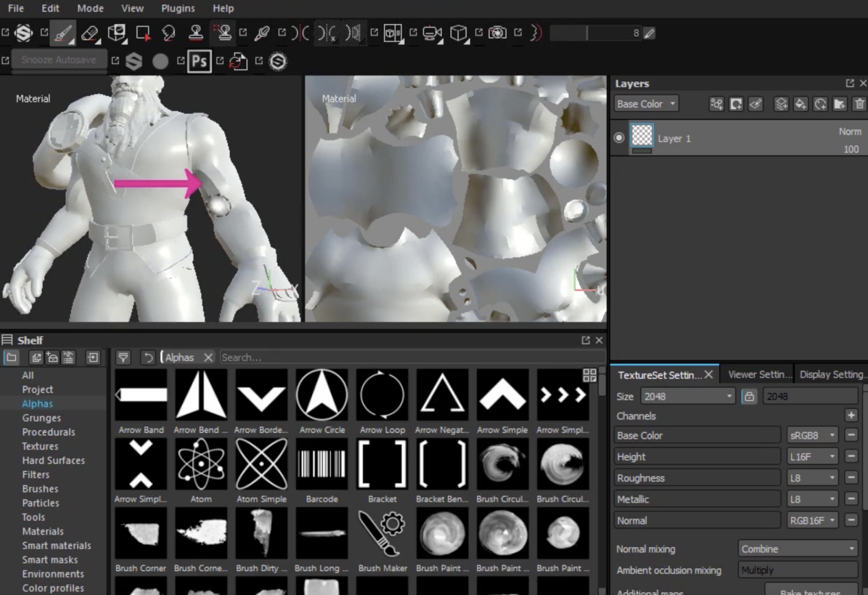Open Roughness L8 format dropdown

click(x=813, y=478)
